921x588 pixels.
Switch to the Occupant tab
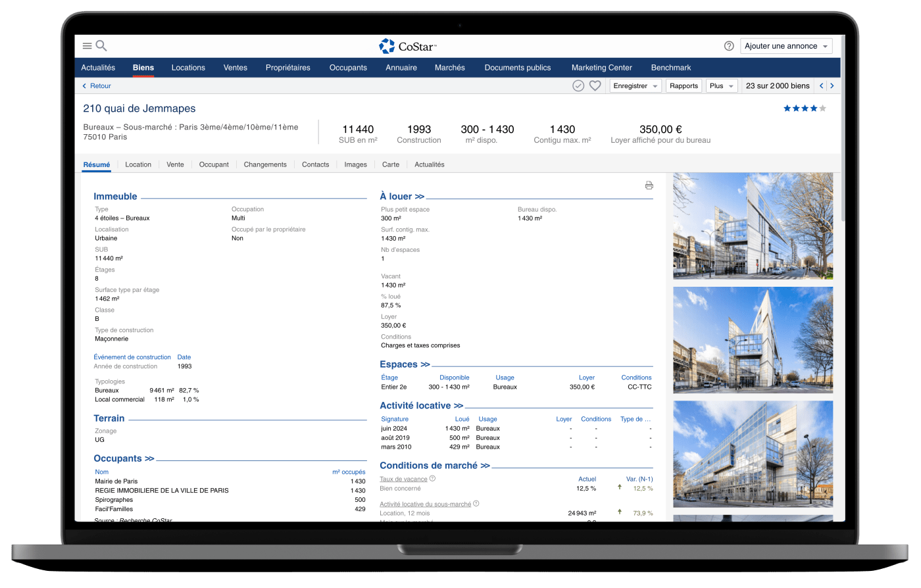tap(214, 164)
